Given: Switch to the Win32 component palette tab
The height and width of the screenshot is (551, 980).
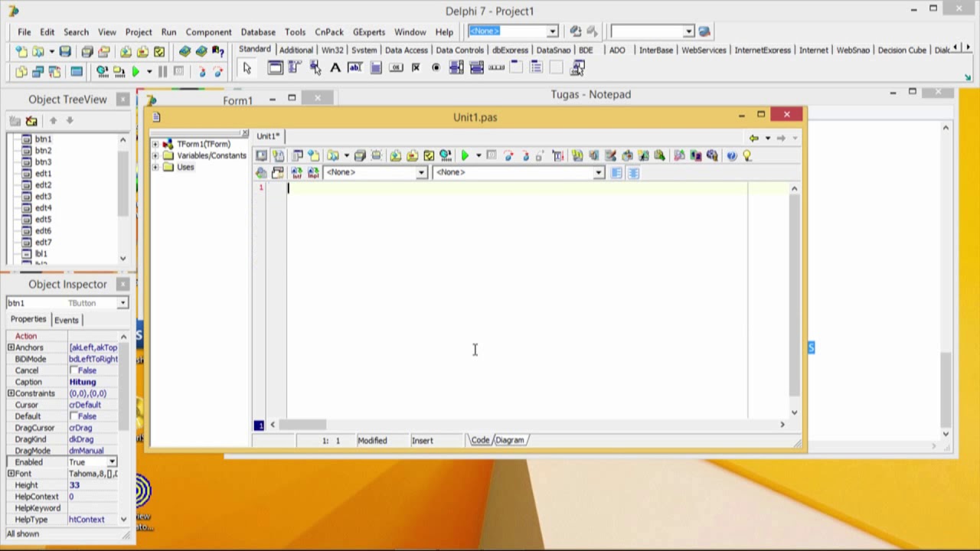Looking at the screenshot, I should [332, 50].
